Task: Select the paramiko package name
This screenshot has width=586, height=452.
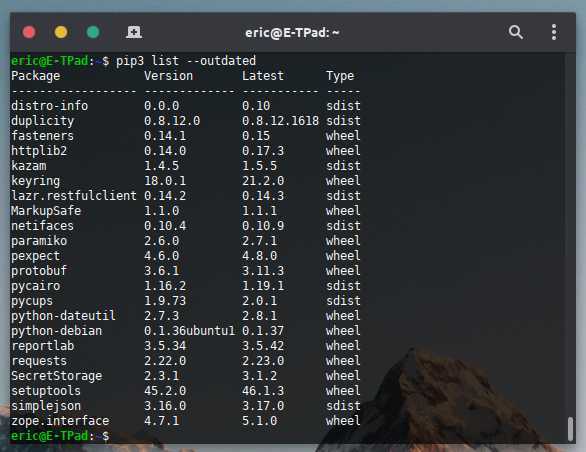Action: point(39,241)
